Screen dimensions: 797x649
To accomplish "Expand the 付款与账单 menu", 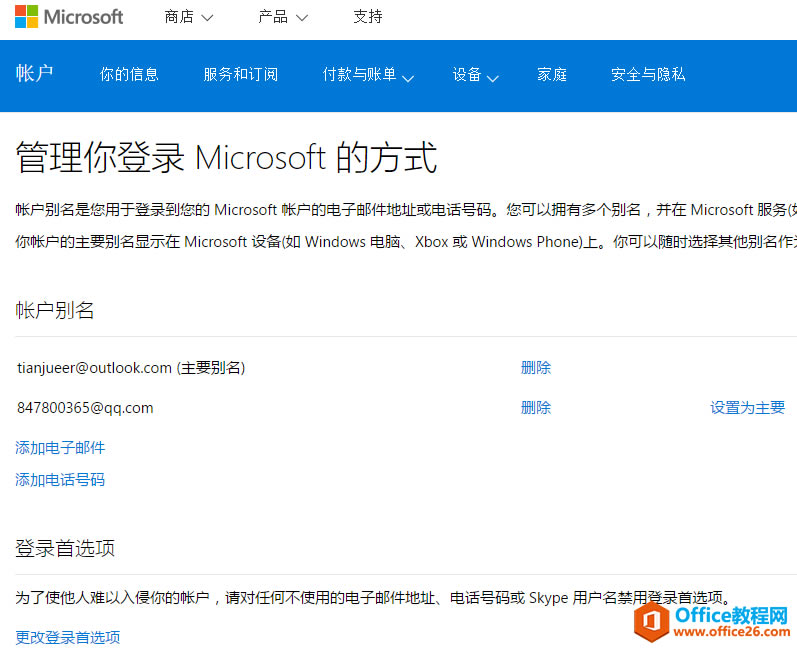I will pos(369,75).
